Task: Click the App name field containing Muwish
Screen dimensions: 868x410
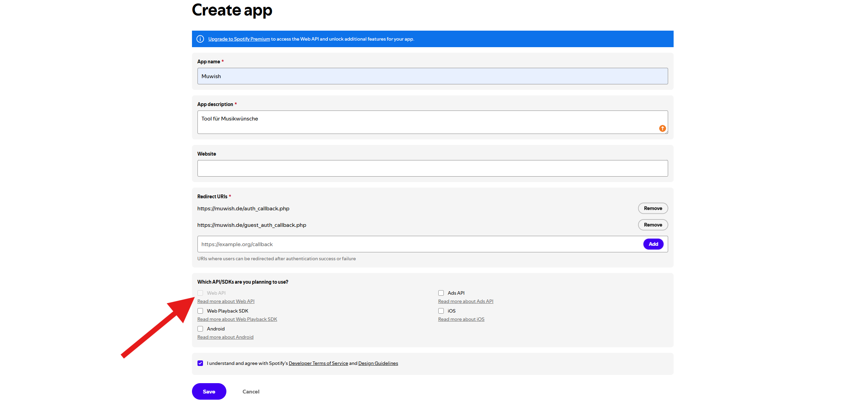Action: 432,76
